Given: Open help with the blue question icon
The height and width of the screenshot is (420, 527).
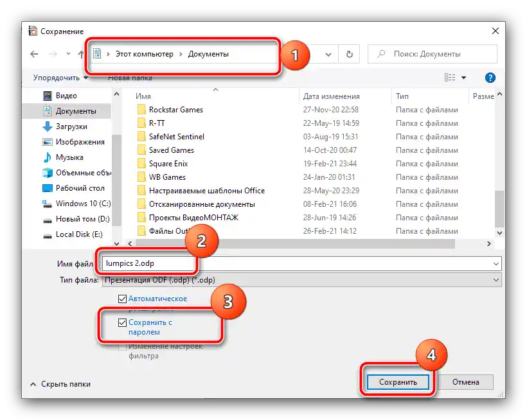Looking at the screenshot, I should pos(490,78).
